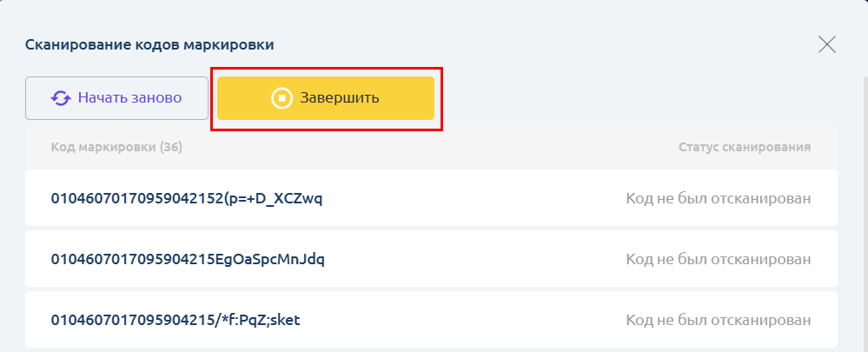Select code ending with (p=+D_XCZwq
This screenshot has width=868, height=352.
(187, 198)
